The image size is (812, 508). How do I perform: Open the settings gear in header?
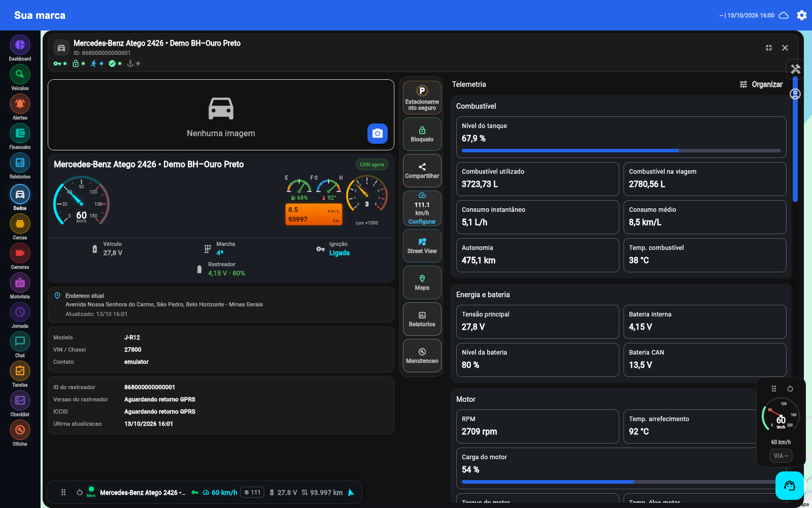(802, 15)
